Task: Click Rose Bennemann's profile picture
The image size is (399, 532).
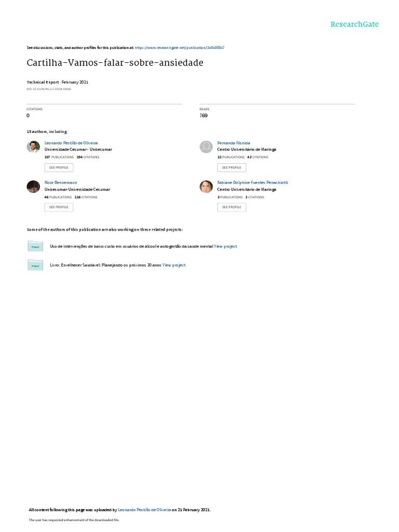Action: point(33,187)
